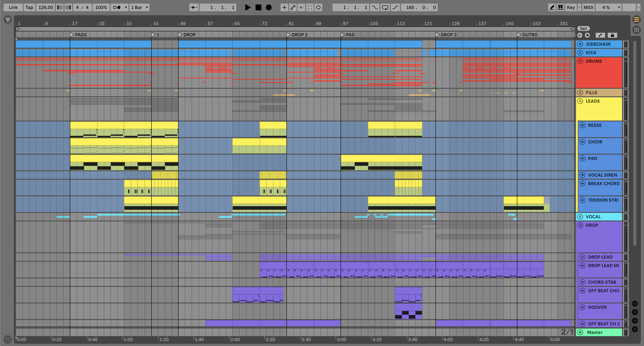Click the Link button

pyautogui.click(x=13, y=8)
